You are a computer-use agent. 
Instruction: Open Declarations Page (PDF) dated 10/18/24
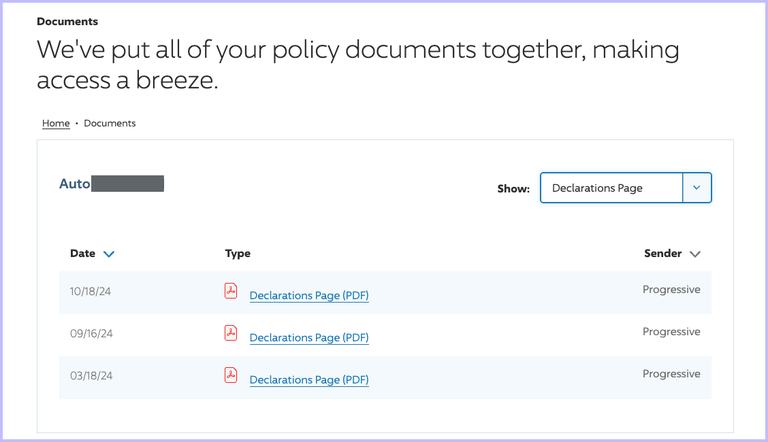click(x=309, y=295)
